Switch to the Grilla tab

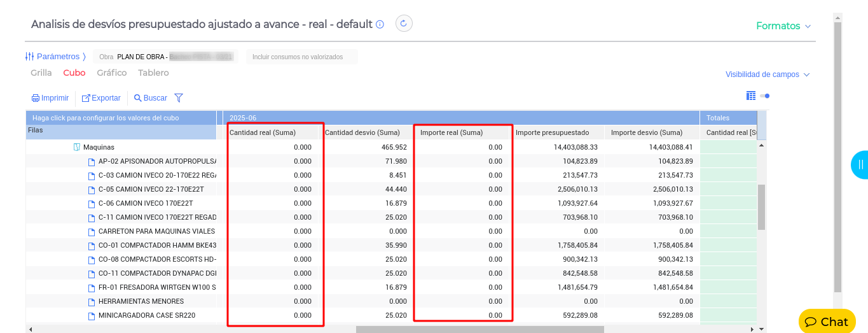(41, 73)
